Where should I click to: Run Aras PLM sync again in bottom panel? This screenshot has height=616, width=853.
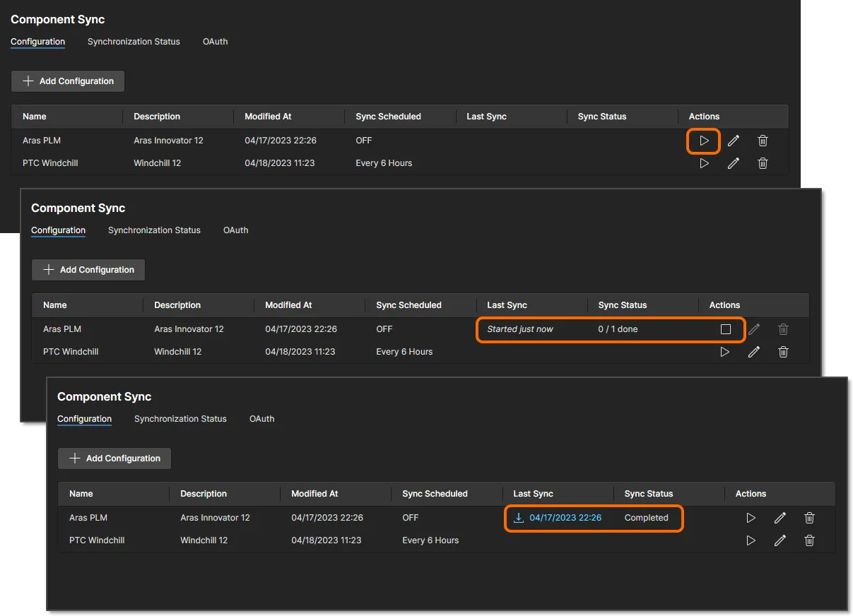click(751, 518)
